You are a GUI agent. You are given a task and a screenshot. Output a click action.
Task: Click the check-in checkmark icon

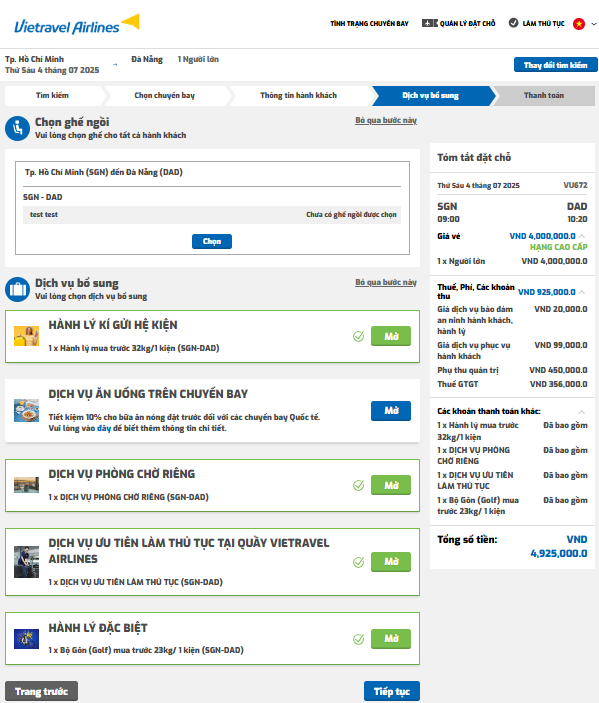(513, 23)
